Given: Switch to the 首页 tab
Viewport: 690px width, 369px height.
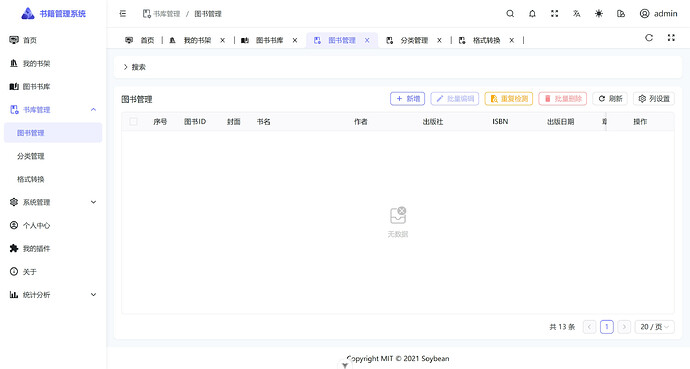Looking at the screenshot, I should pos(139,40).
